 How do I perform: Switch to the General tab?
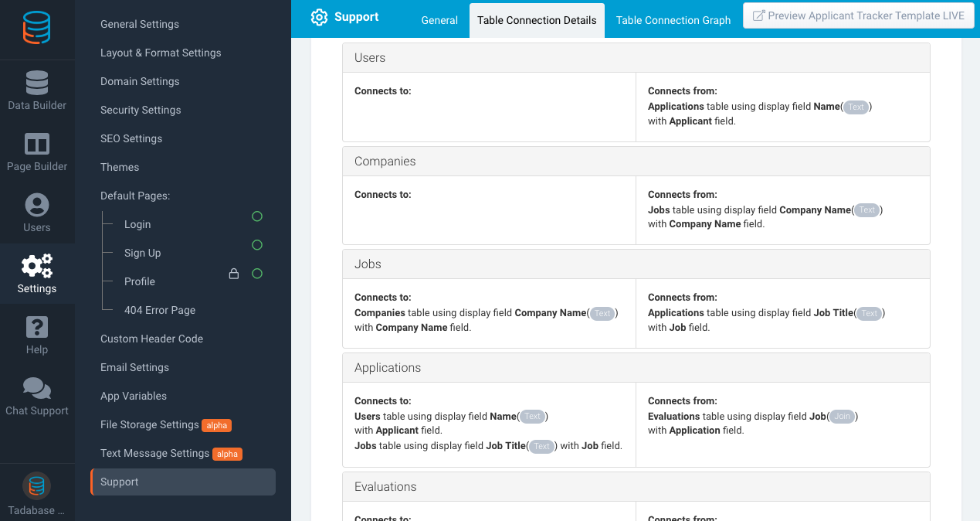(x=439, y=20)
